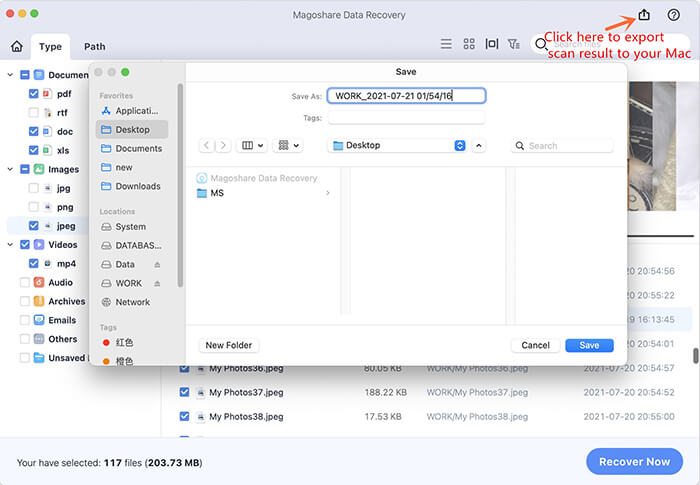The image size is (700, 485).
Task: Select Documents folder in Favorites sidebar
Action: [132, 148]
